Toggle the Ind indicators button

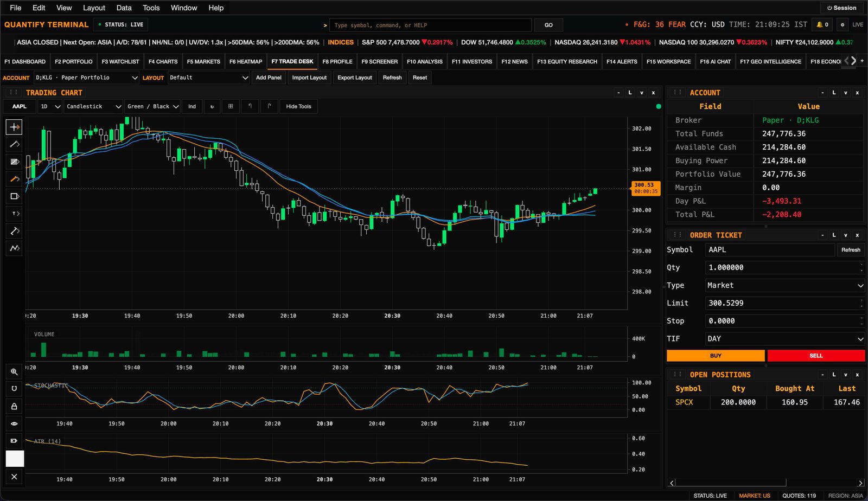tap(192, 106)
